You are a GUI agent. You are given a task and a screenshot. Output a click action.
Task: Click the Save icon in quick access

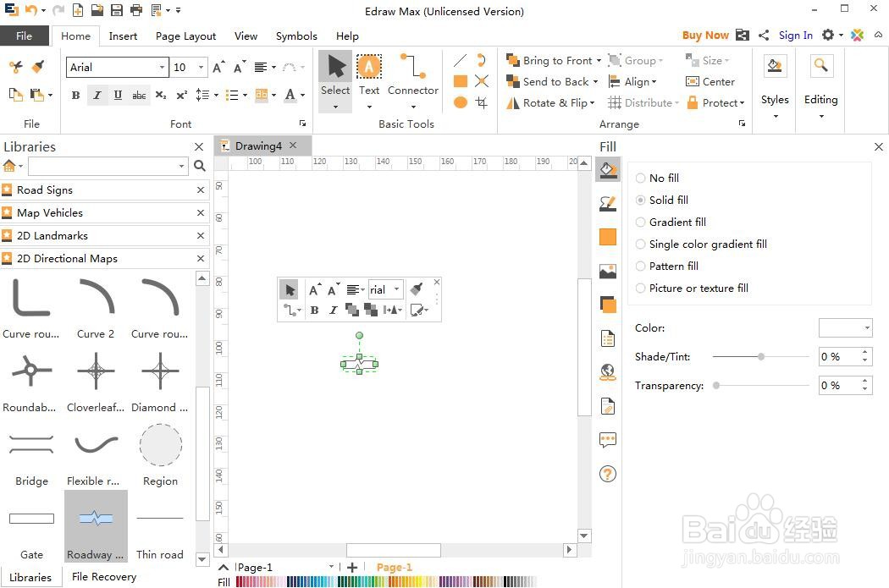click(x=116, y=9)
